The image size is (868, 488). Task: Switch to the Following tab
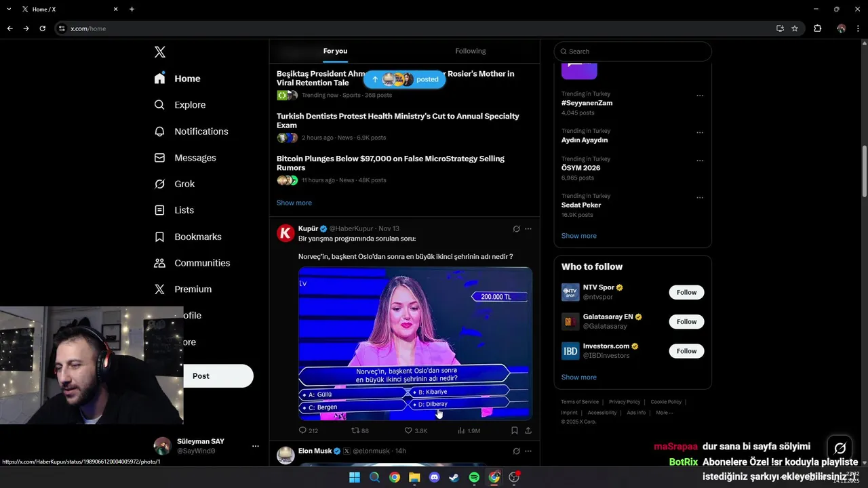tap(471, 51)
